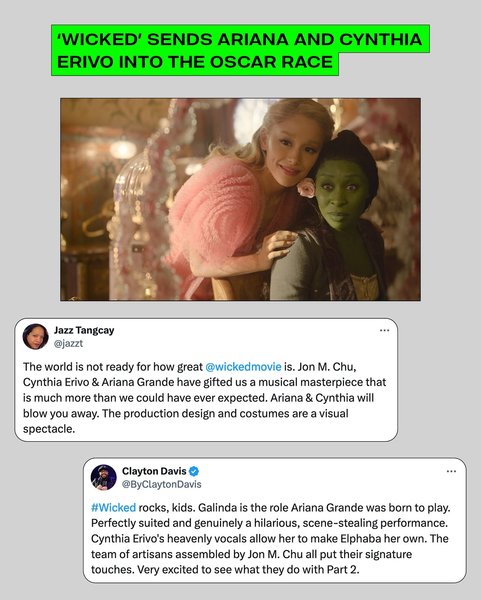Click the @jazzt handle
The image size is (481, 600).
click(x=68, y=343)
